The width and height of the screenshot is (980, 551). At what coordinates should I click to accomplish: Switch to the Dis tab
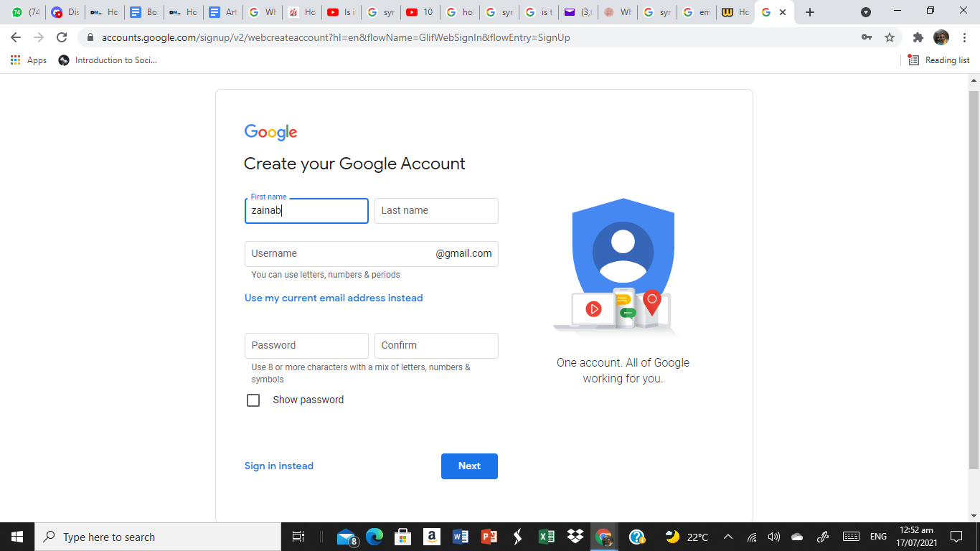(x=65, y=12)
